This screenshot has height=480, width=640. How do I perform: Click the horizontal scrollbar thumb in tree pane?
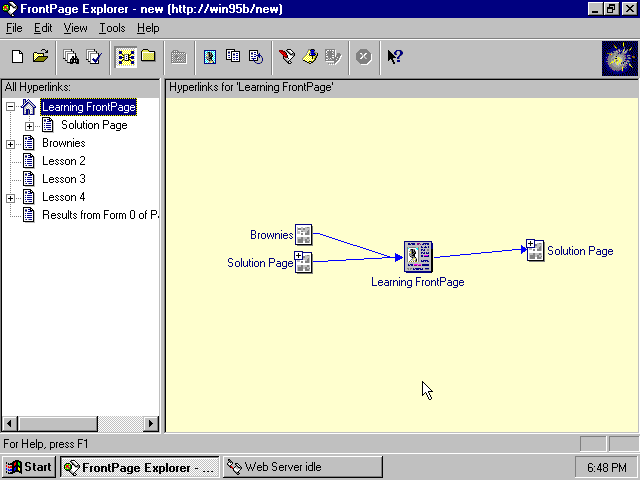[x=58, y=423]
